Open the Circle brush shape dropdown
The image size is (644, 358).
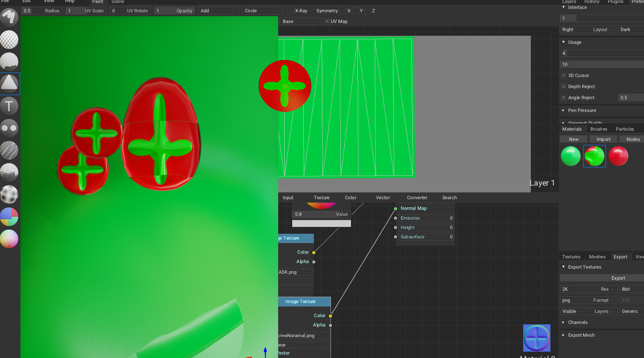point(262,11)
